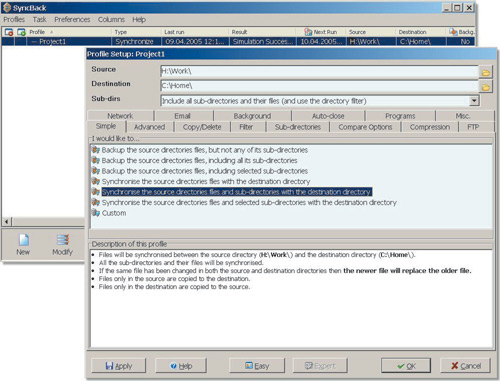500x381 pixels.
Task: Click the Cancel button
Action: coord(465,366)
